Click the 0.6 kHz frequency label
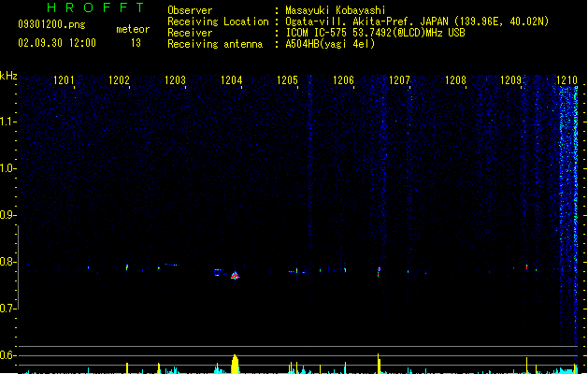The height and width of the screenshot is (374, 588). click(x=7, y=355)
